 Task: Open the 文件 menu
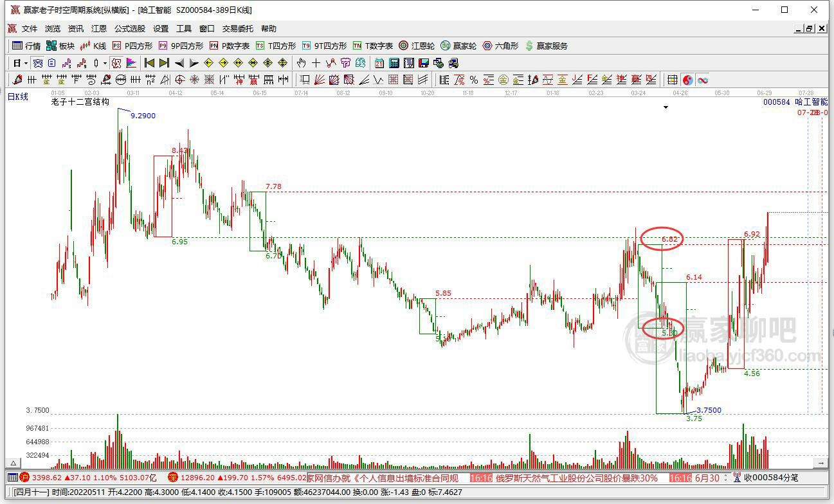[x=30, y=29]
